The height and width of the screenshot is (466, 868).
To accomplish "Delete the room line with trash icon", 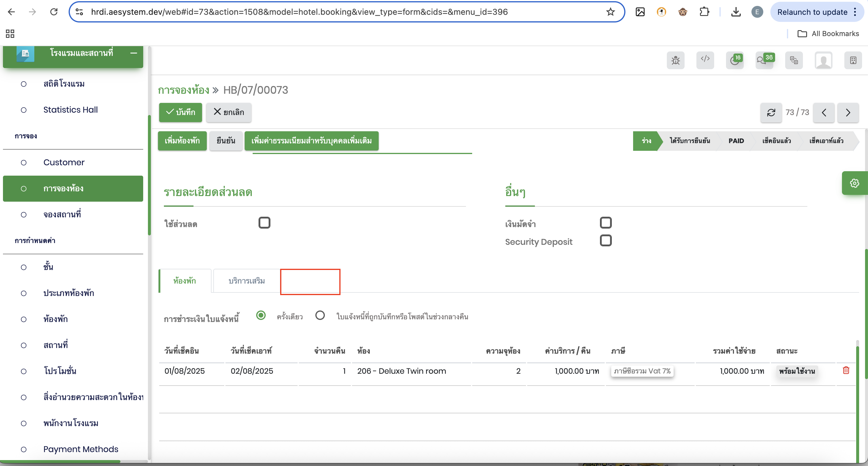I will point(846,370).
